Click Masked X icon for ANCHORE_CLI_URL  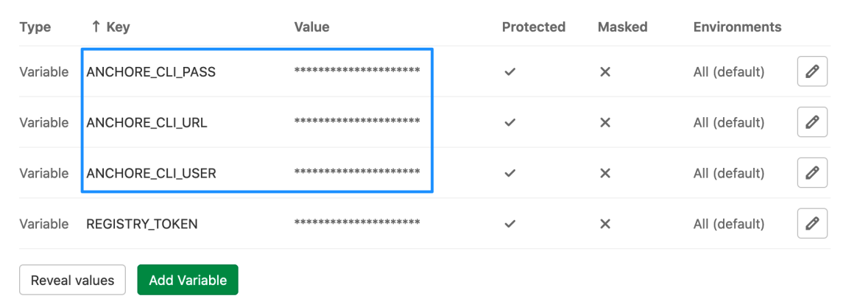pos(605,122)
